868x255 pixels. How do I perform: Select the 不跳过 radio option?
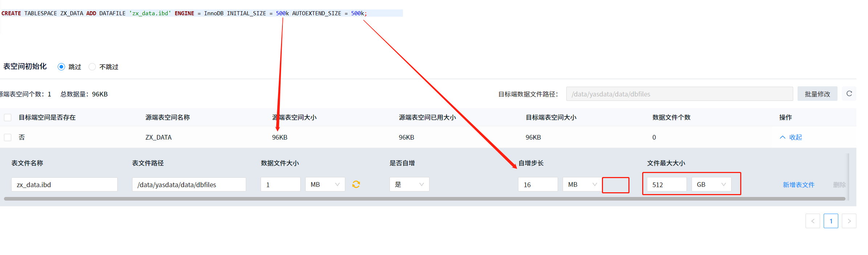click(92, 67)
